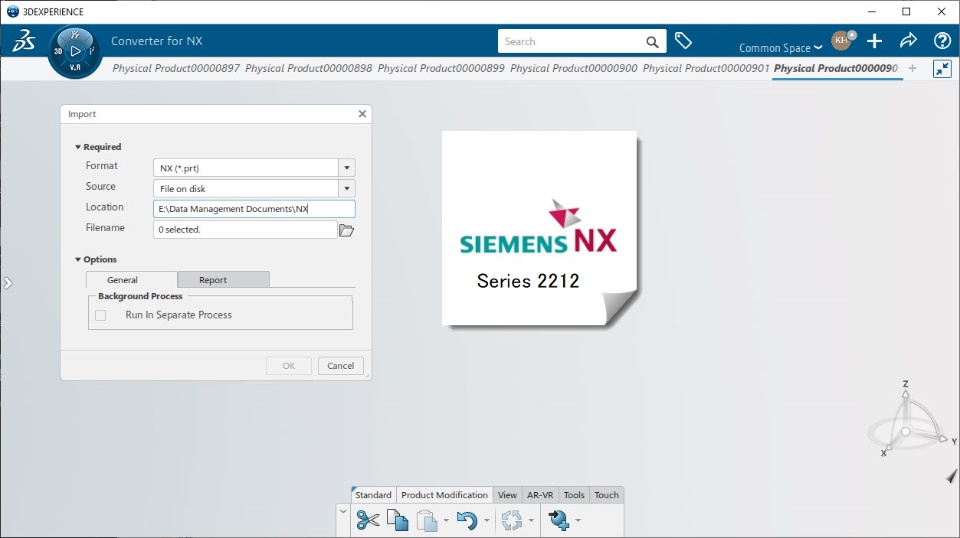The width and height of the screenshot is (960, 538).
Task: Open the compass play button
Action: pyautogui.click(x=75, y=51)
